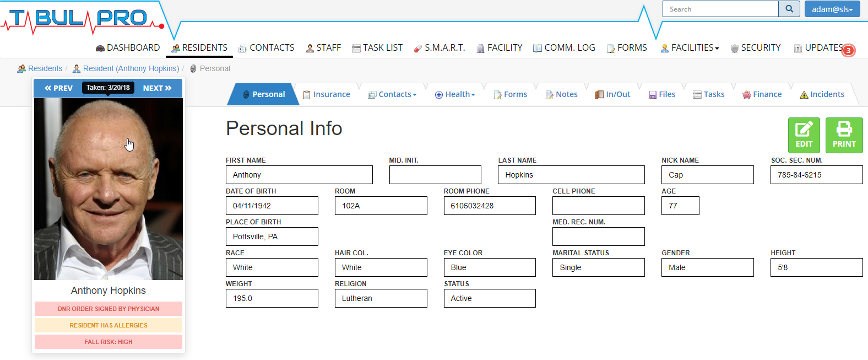Click the Eye Color field Blue

[x=490, y=267]
